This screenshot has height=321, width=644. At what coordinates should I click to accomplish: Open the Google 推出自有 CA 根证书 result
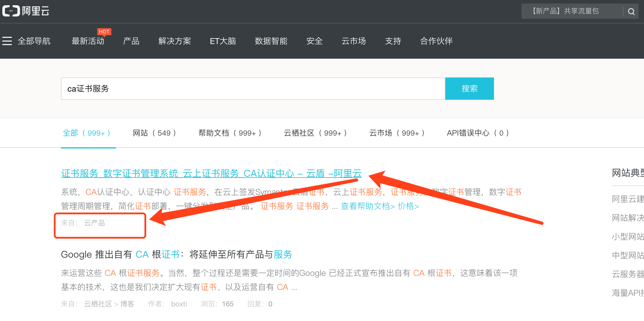tap(176, 254)
